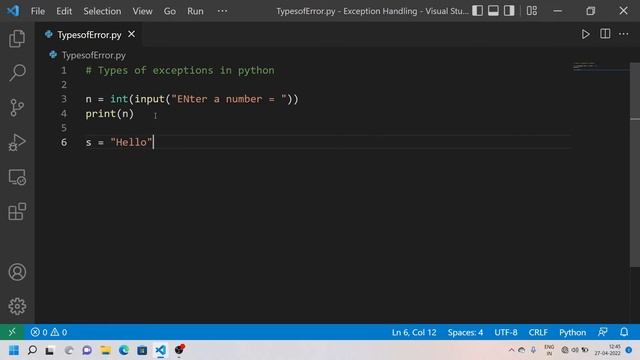Open the feedback icon in status bar
Viewport: 640px width, 360px height.
coord(602,332)
